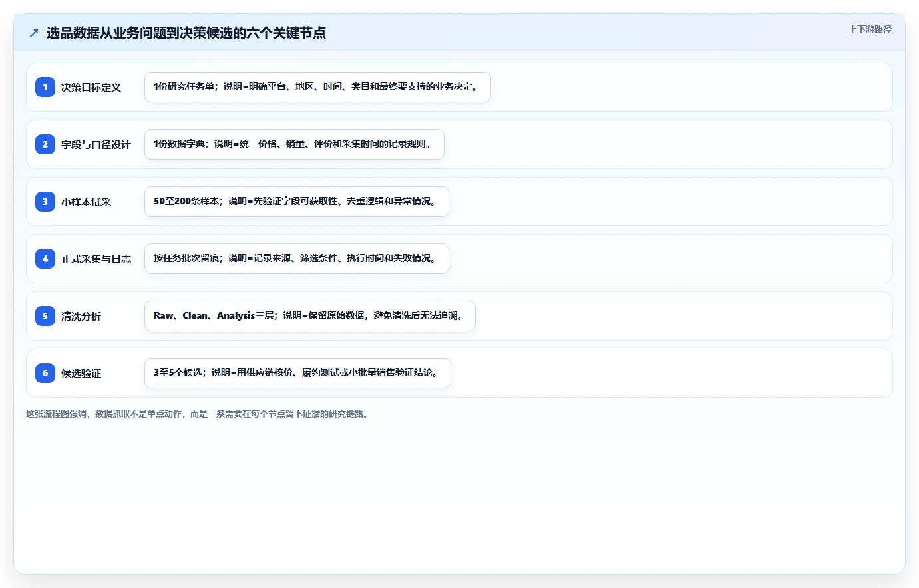
Task: Select the 决策目标定义 step label
Action: 91,87
